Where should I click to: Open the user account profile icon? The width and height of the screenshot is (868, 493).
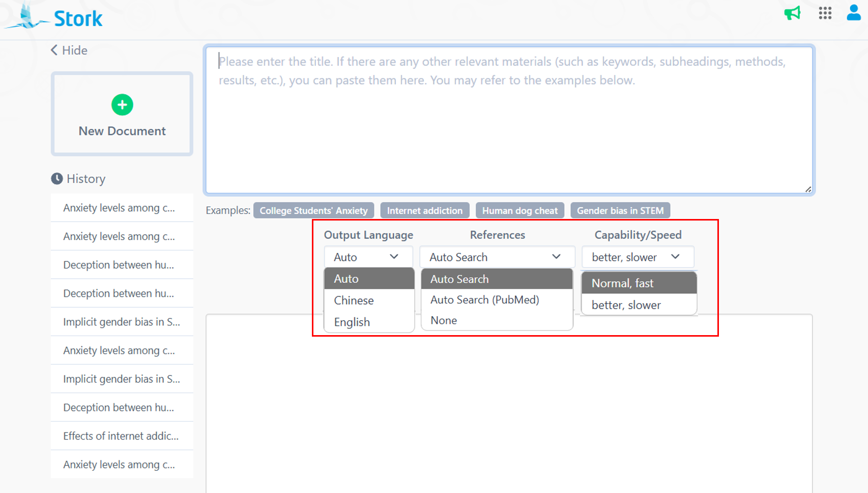(x=853, y=13)
